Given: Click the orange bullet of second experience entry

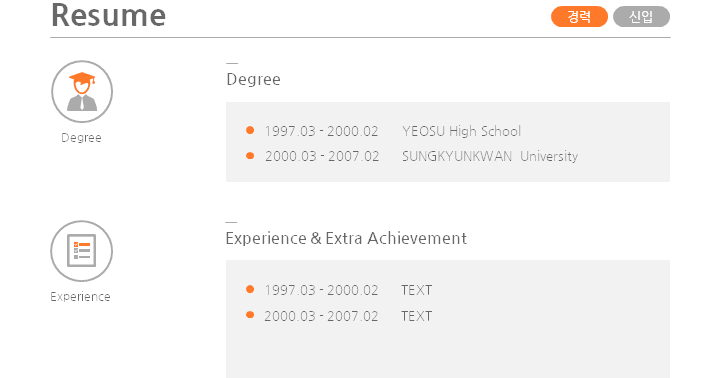Looking at the screenshot, I should point(250,315).
